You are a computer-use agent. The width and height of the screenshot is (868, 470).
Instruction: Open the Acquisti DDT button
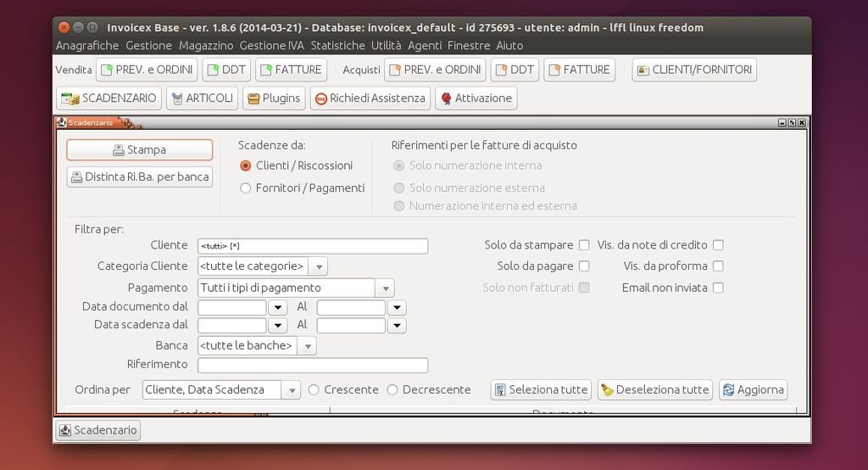(x=515, y=70)
